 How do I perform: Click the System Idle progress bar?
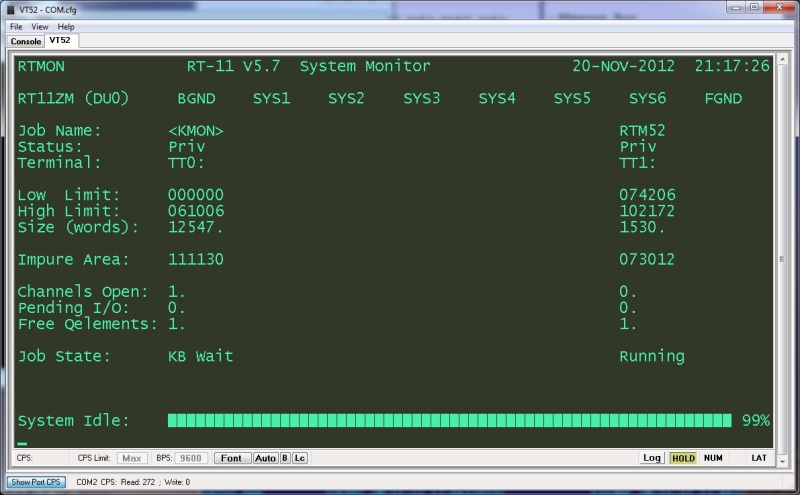[450, 421]
